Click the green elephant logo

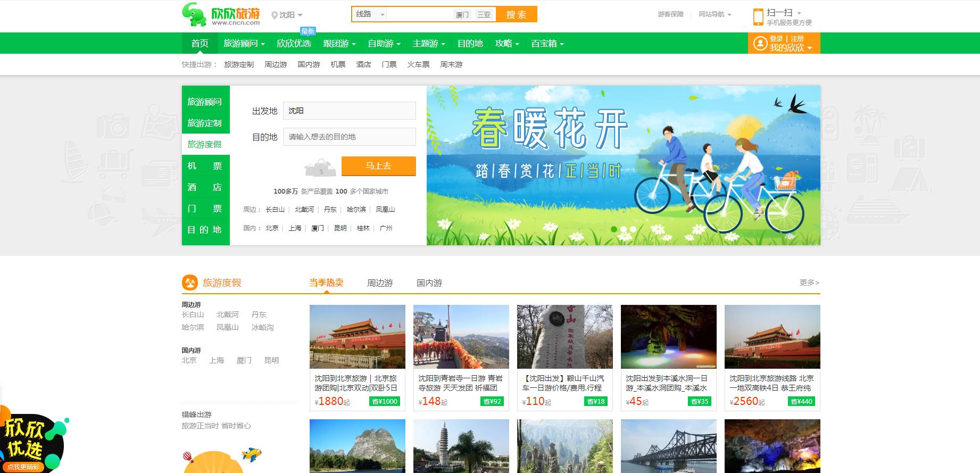194,14
